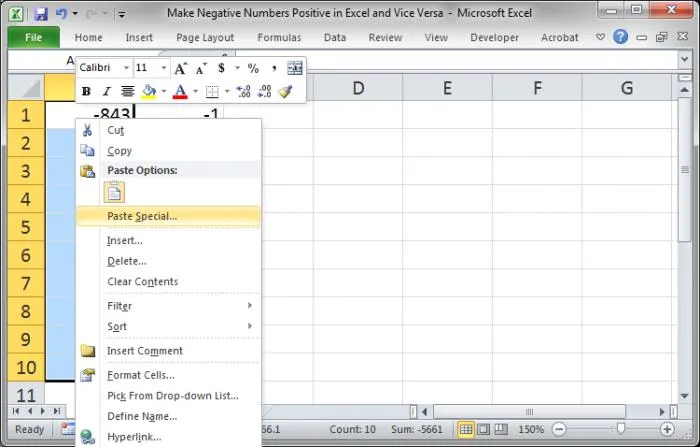Click the Paste option clipboard icon

114,192
